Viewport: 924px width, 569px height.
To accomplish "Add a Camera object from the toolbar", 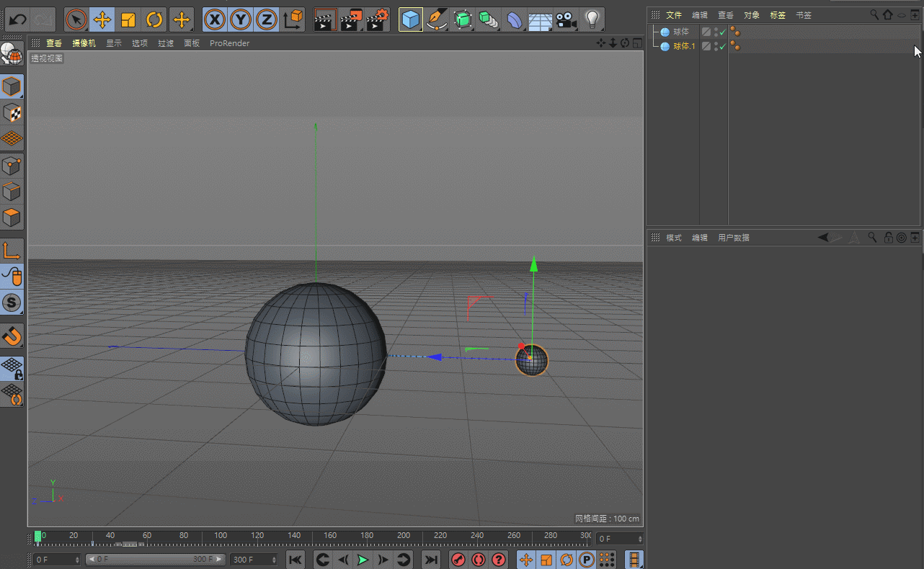I will (x=566, y=19).
